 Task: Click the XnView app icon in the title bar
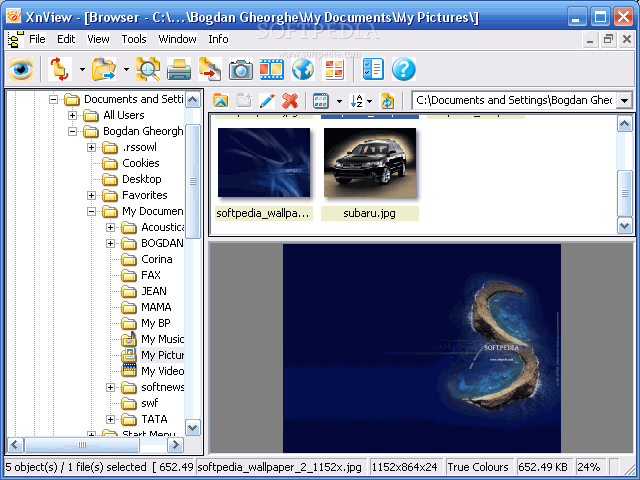(14, 17)
